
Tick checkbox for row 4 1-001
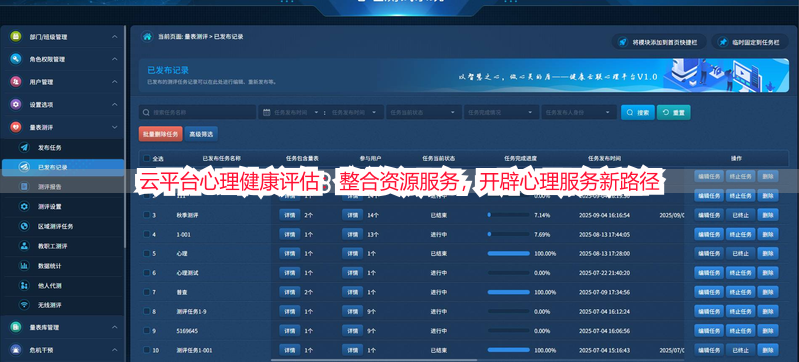147,235
